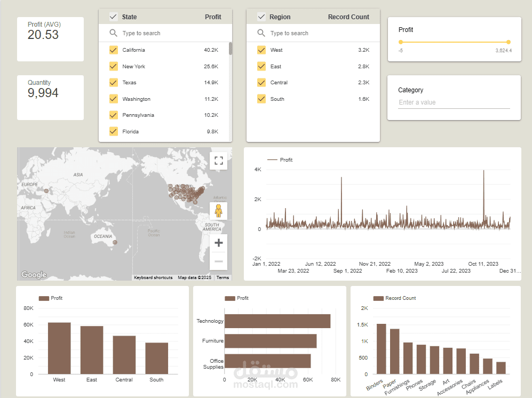Click California's profit value 40.2K

tap(211, 50)
